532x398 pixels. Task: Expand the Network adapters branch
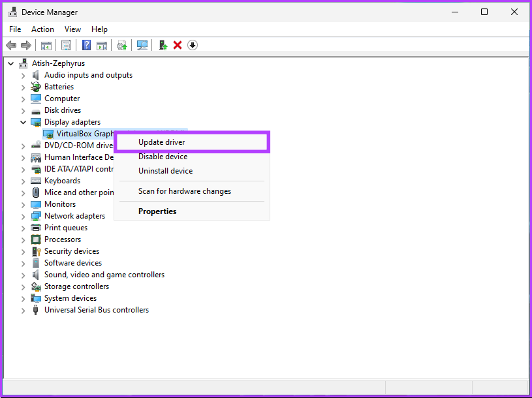pos(23,215)
